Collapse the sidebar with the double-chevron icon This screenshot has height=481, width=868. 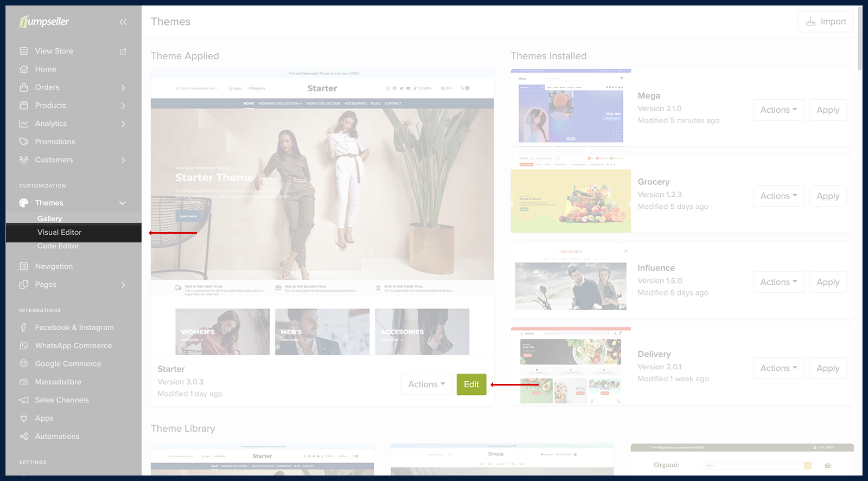(x=123, y=22)
